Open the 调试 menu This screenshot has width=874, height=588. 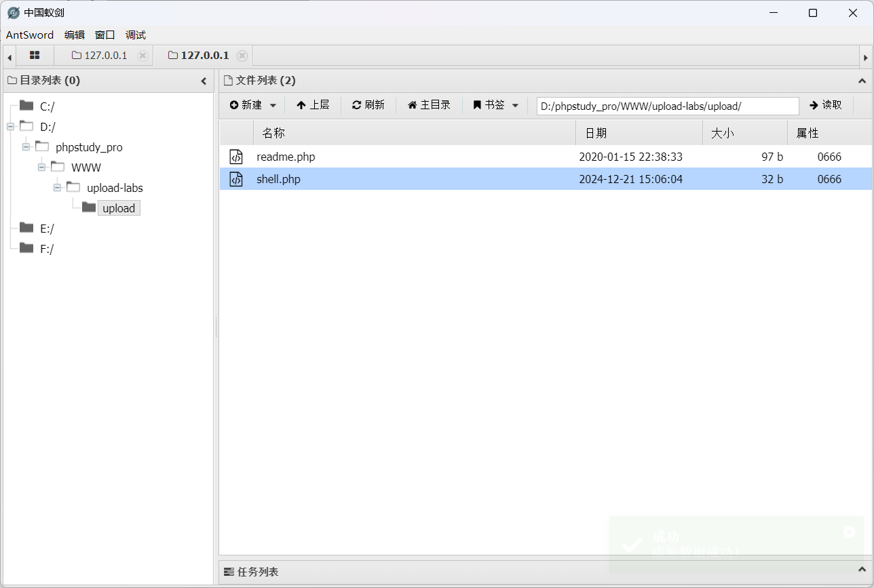[136, 35]
